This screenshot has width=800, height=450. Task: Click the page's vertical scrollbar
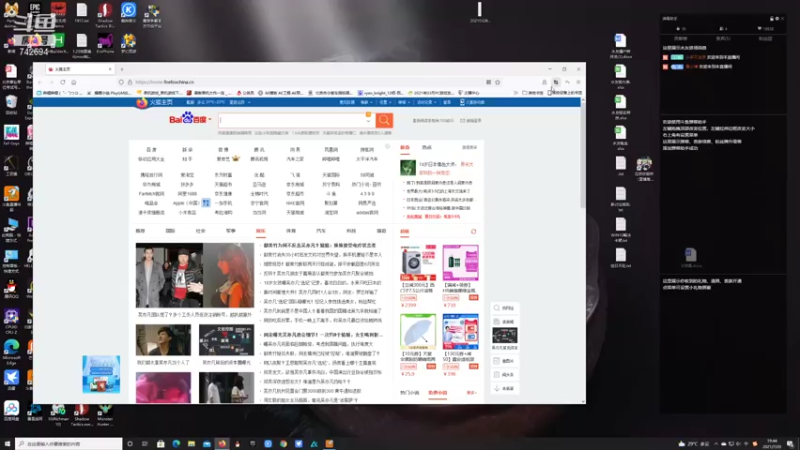583,153
